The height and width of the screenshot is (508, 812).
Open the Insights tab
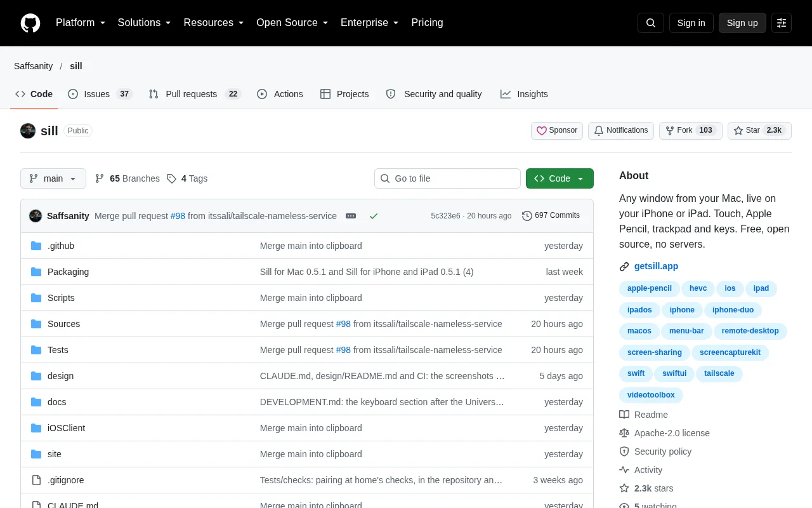pyautogui.click(x=524, y=94)
